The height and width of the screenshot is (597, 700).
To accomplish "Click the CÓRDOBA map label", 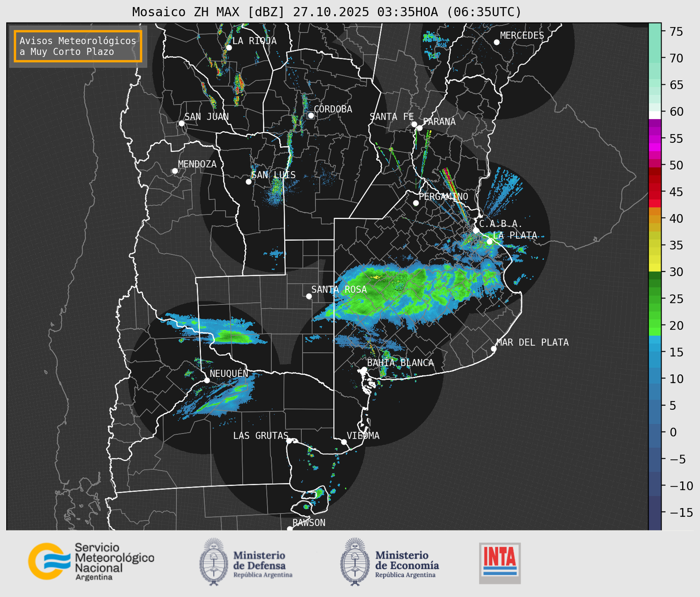I will click(333, 109).
